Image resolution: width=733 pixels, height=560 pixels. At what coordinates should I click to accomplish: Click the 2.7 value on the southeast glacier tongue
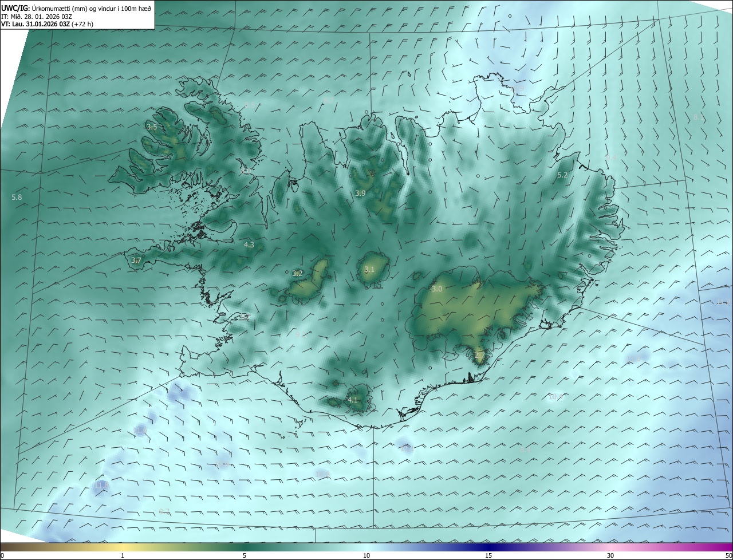pos(480,356)
